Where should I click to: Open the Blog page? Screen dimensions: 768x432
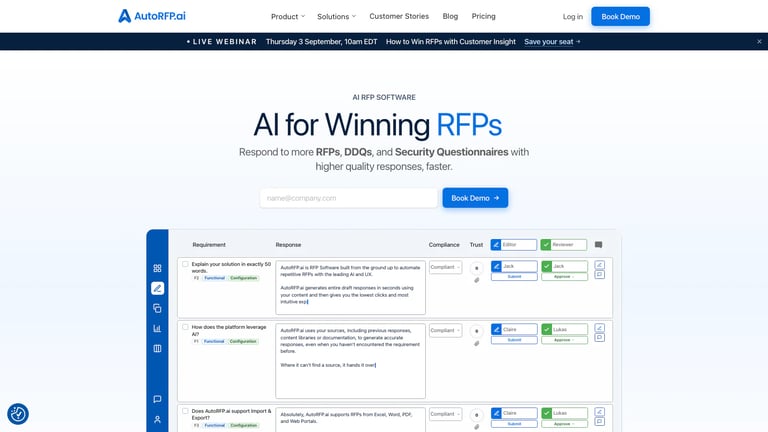click(450, 16)
